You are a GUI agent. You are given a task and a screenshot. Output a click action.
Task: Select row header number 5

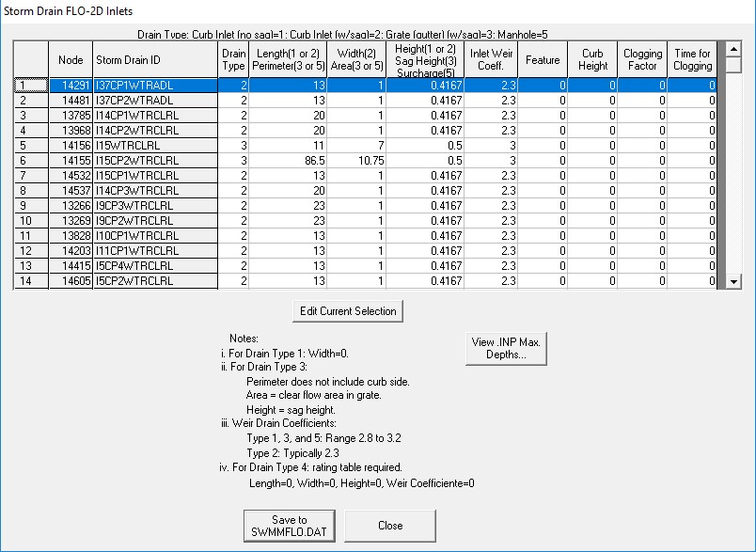click(30, 146)
